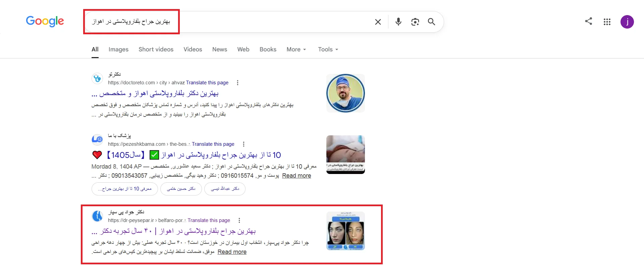Click the 'معرفی 10 تا از بهترین' chip
644x266 pixels.
tap(124, 189)
